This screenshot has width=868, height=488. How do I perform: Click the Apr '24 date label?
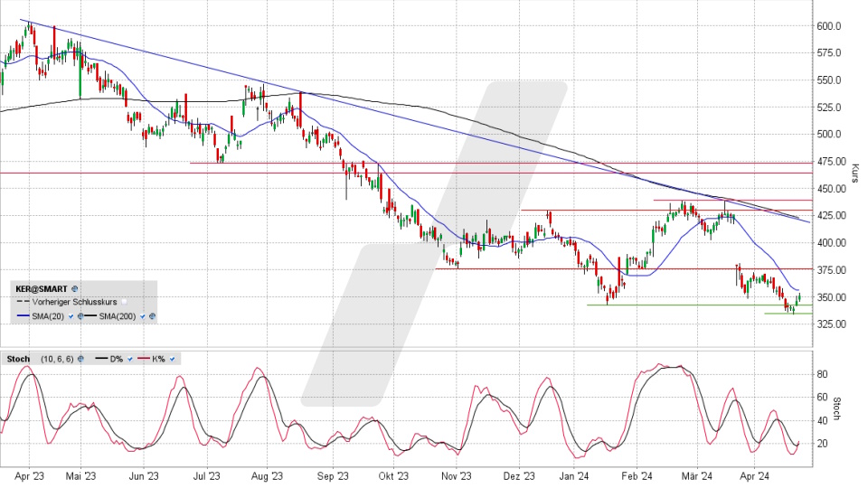pyautogui.click(x=754, y=476)
